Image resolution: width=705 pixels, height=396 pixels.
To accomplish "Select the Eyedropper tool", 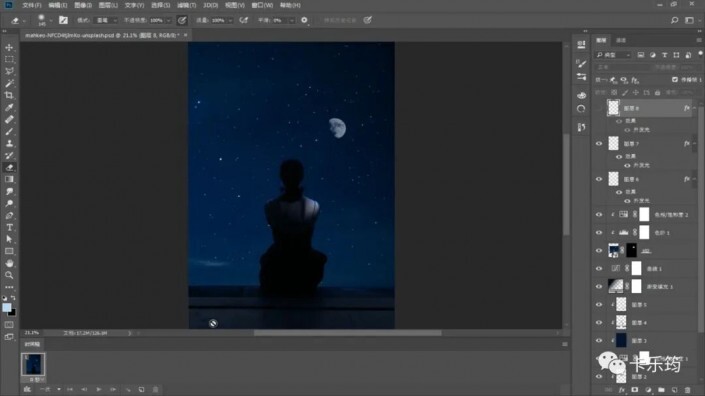I will click(x=9, y=107).
